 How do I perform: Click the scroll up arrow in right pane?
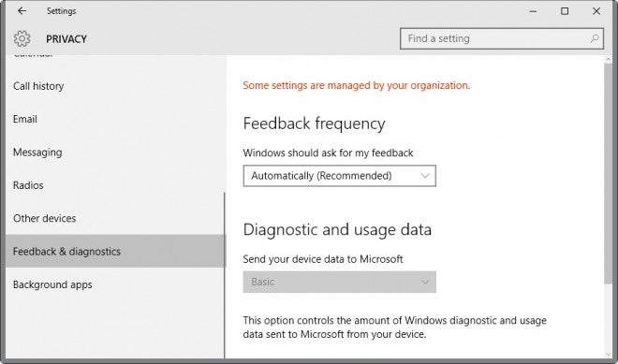pos(608,60)
